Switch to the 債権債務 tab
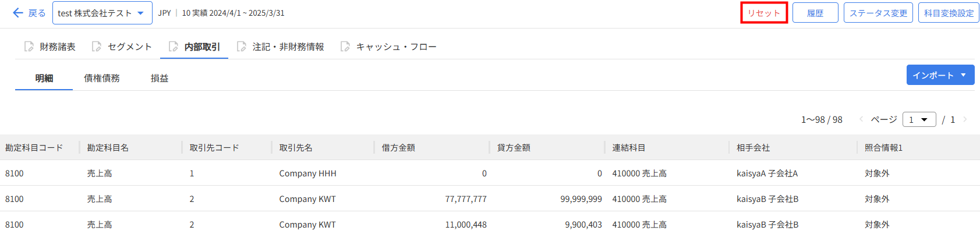 (102, 78)
